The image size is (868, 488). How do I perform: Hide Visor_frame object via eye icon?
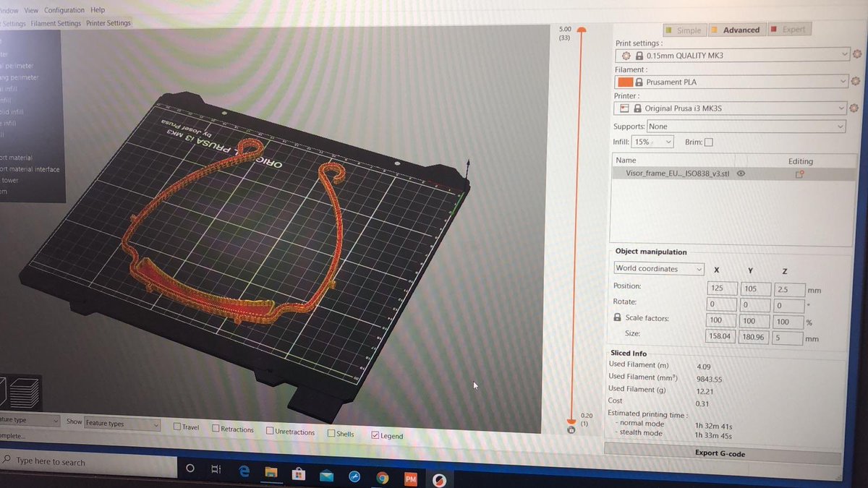pyautogui.click(x=741, y=174)
